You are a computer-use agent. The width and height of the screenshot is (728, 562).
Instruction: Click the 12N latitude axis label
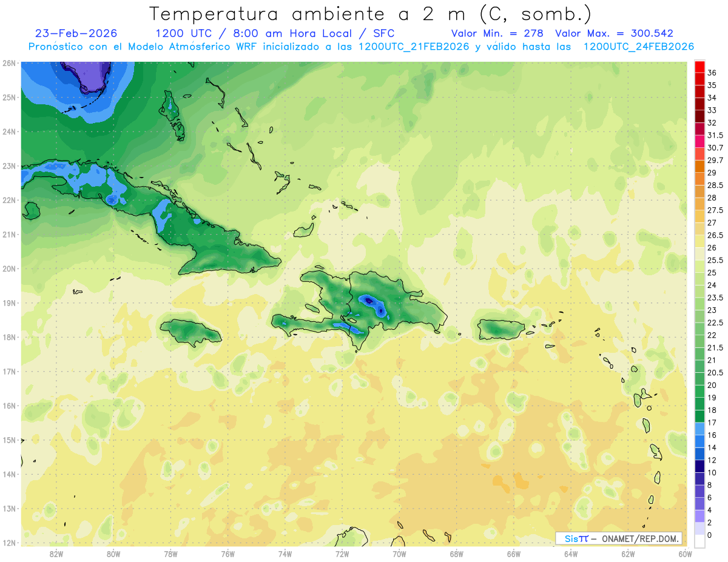point(8,543)
